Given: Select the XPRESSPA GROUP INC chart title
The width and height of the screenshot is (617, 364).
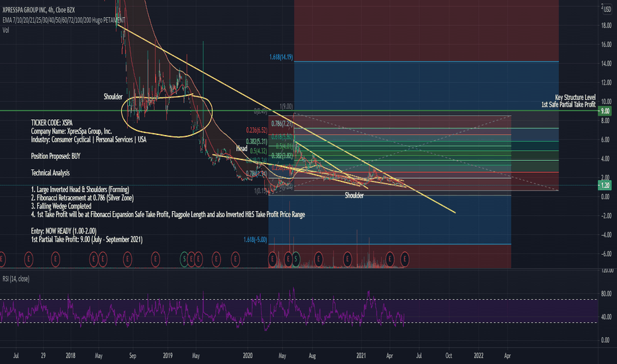Looking at the screenshot, I should [x=38, y=10].
